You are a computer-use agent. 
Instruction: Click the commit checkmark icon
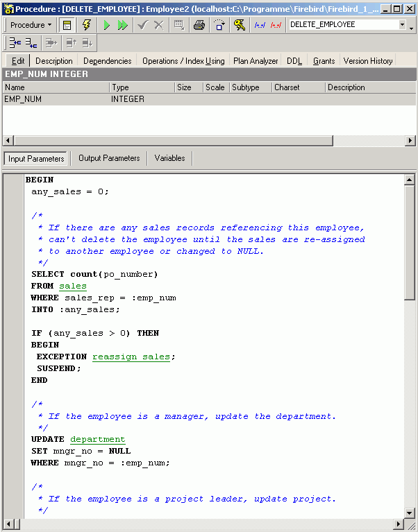point(143,25)
